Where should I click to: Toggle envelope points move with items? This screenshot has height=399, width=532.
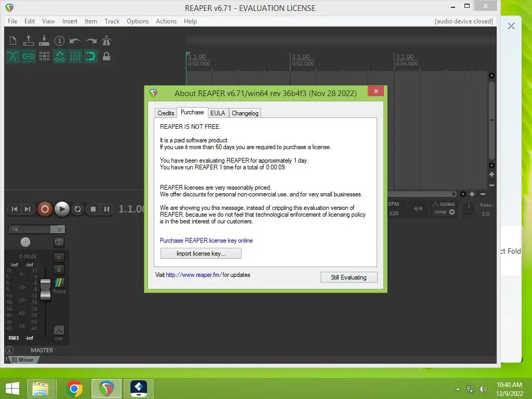(60, 56)
